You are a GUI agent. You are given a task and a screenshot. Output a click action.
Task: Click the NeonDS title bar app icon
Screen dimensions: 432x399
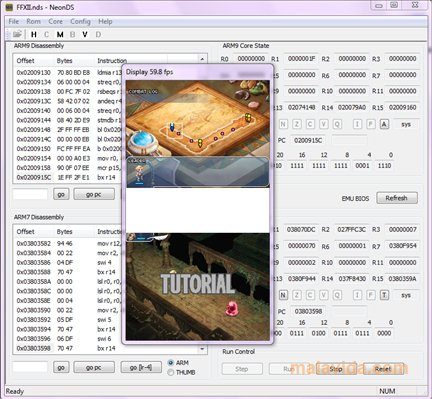pyautogui.click(x=9, y=7)
